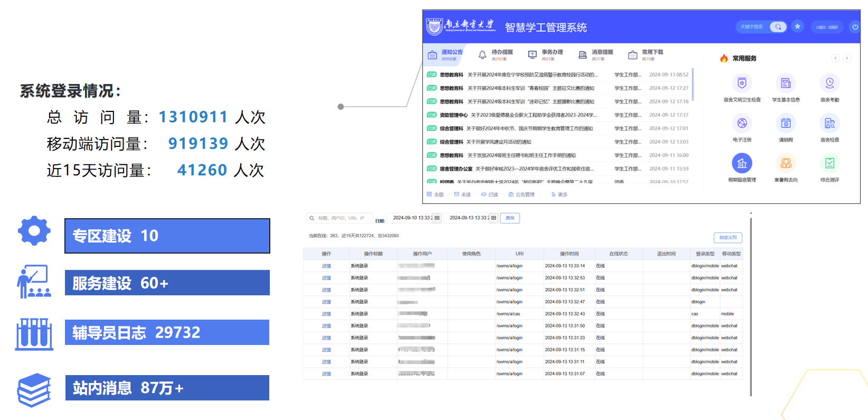Click the 查询 query button
Screen dimensions: 868x420
(510, 218)
